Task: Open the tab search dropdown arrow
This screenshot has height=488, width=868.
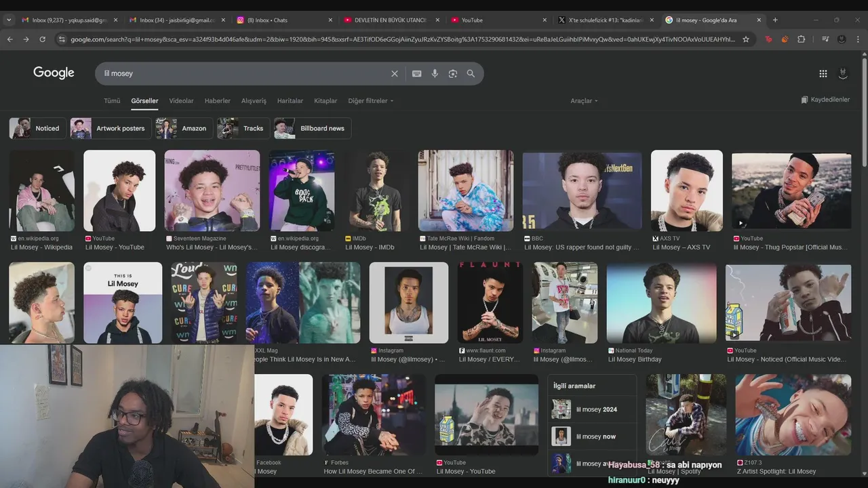Action: pos(8,20)
